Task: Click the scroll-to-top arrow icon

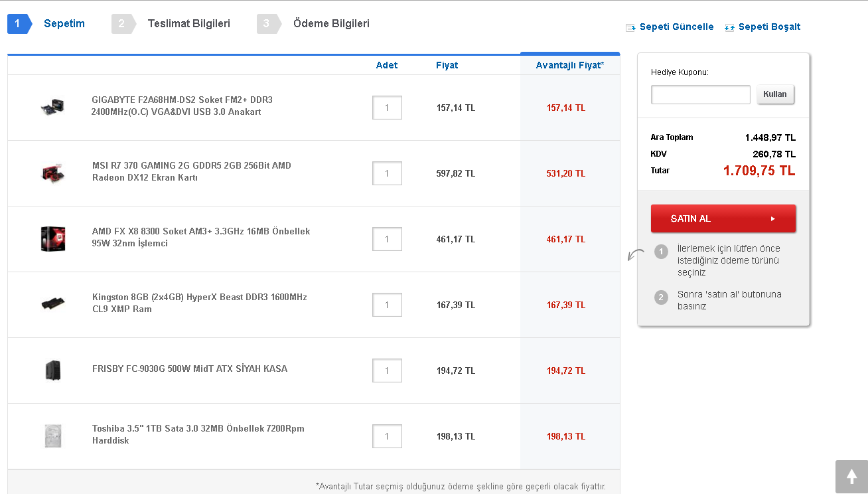Action: [x=851, y=476]
